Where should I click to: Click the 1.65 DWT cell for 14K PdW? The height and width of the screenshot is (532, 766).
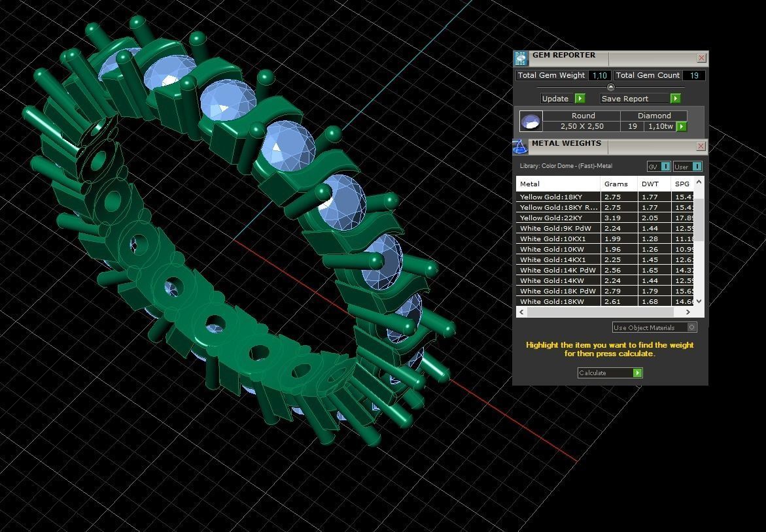[x=655, y=270]
